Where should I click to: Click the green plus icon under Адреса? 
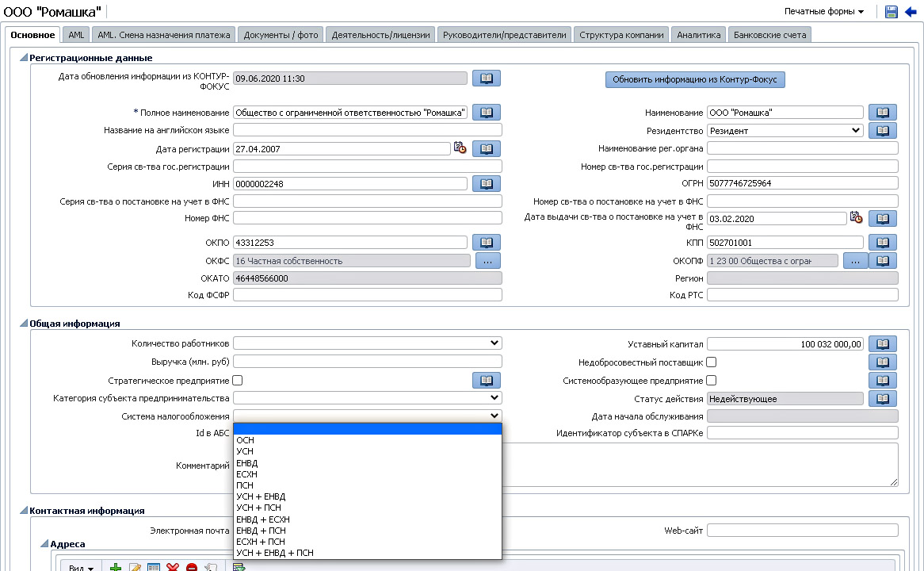[x=116, y=568]
